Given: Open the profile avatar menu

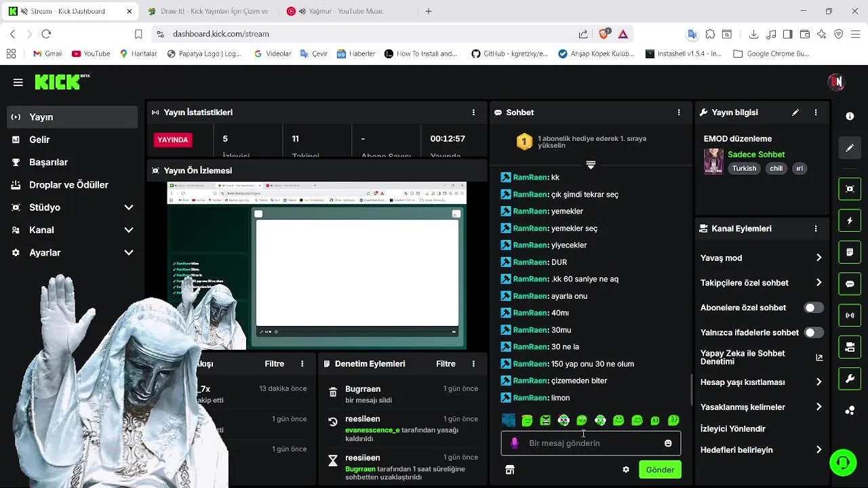Looking at the screenshot, I should (x=836, y=82).
